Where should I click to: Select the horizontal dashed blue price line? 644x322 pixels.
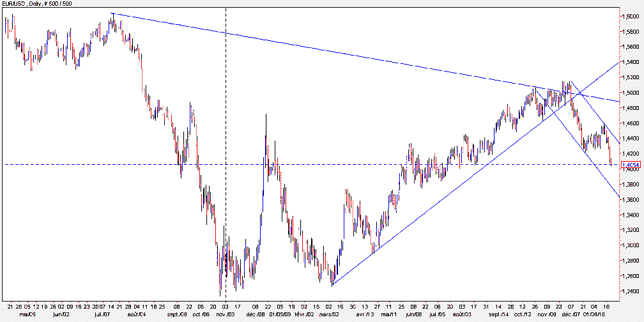[x=312, y=164]
